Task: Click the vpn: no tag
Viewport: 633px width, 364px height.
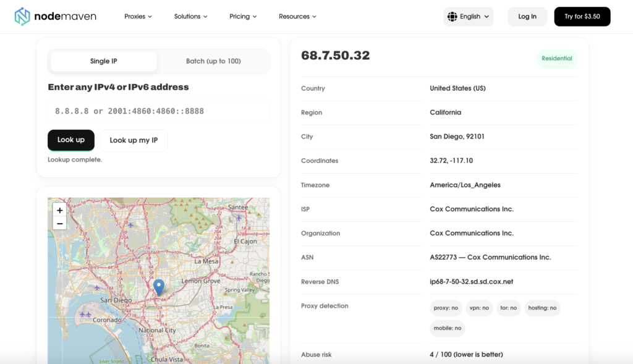Action: [479, 308]
